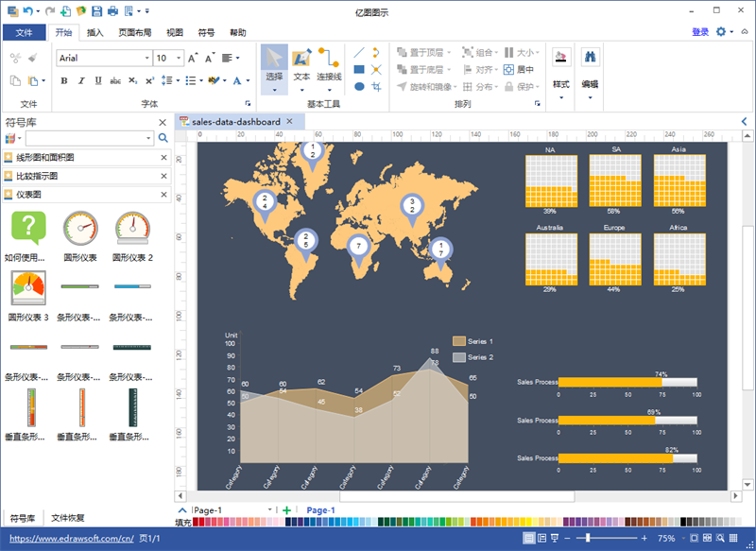Pick the rectangle shape drawing tool
Viewport: 756px width, 551px height.
(359, 69)
